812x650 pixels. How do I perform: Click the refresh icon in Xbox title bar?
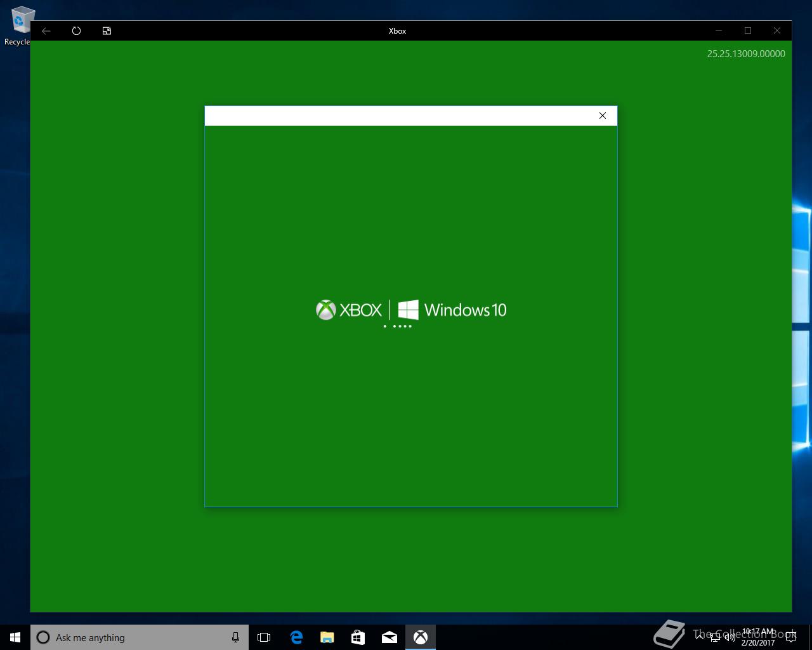(76, 30)
